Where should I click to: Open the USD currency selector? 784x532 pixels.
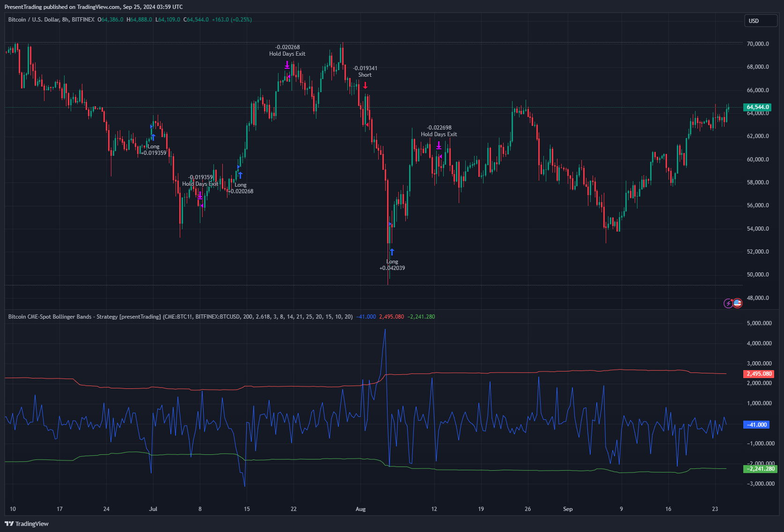pyautogui.click(x=761, y=21)
